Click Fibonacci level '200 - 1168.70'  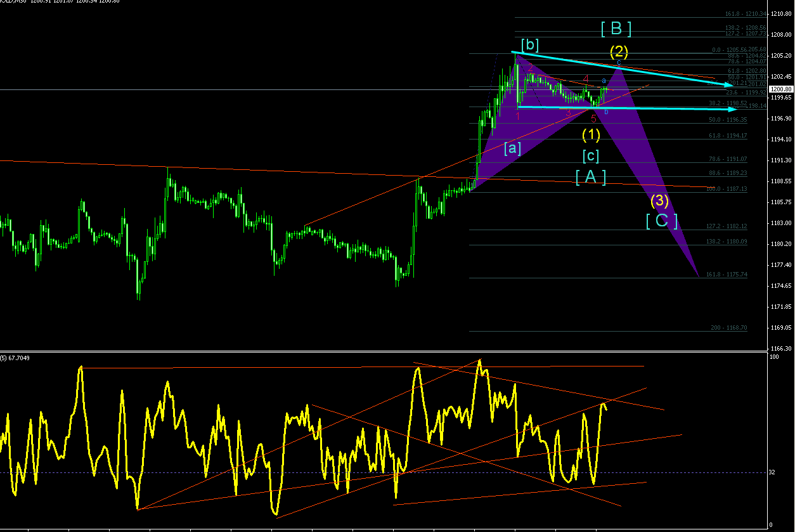[729, 328]
